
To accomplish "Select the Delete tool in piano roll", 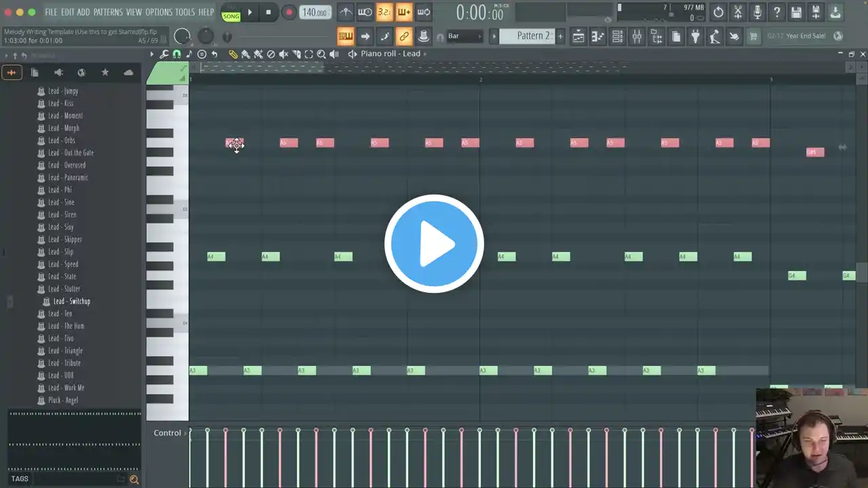I will 271,54.
